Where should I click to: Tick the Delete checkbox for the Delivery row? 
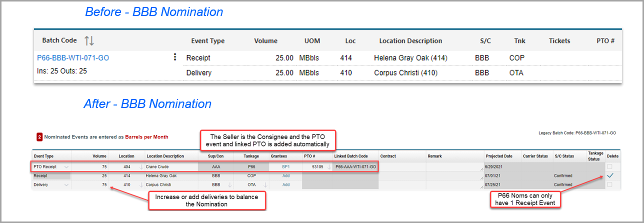[x=609, y=184]
